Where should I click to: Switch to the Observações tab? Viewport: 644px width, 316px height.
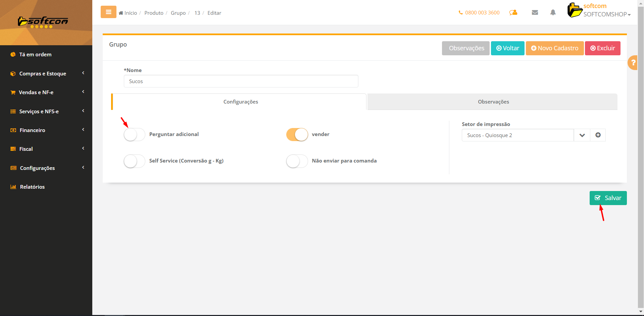(x=493, y=102)
